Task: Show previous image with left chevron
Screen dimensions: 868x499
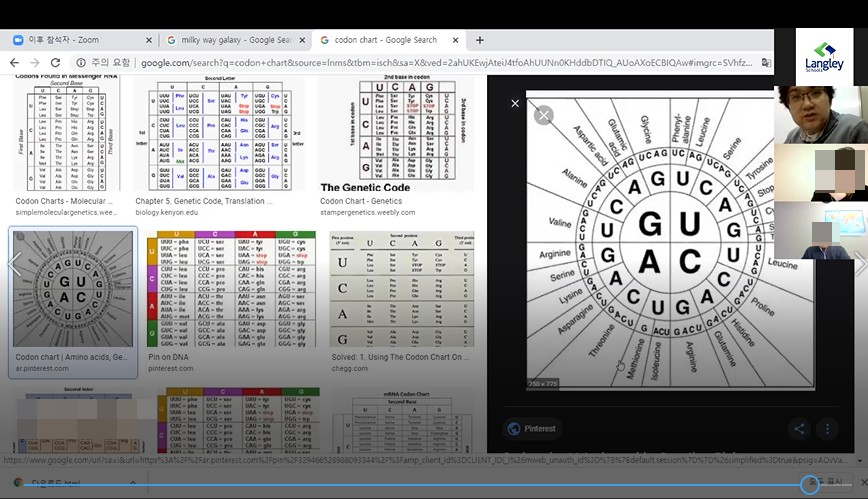Action: 16,264
